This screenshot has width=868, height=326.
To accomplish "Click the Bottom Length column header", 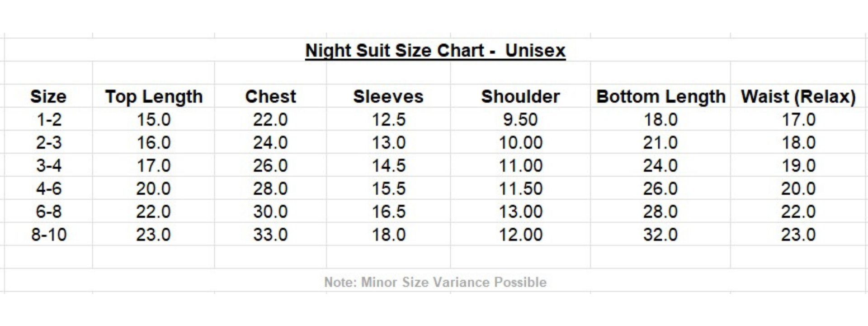I will click(x=660, y=96).
